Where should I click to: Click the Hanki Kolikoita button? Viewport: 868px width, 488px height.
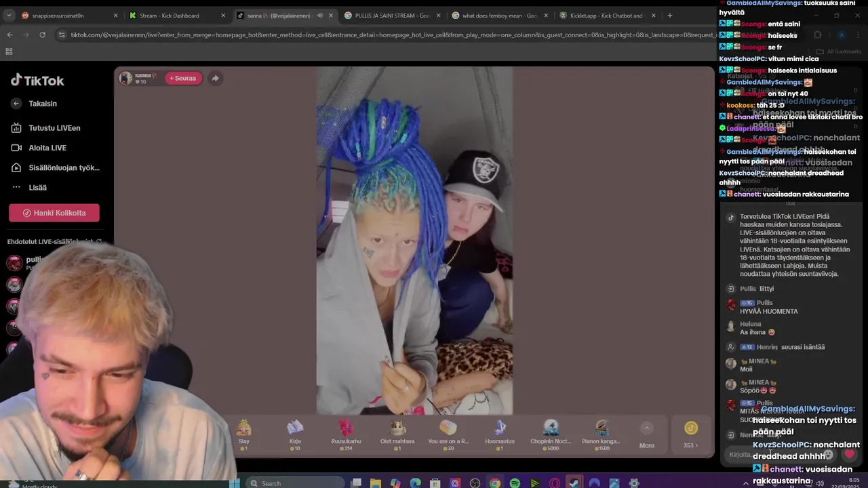[x=54, y=213]
